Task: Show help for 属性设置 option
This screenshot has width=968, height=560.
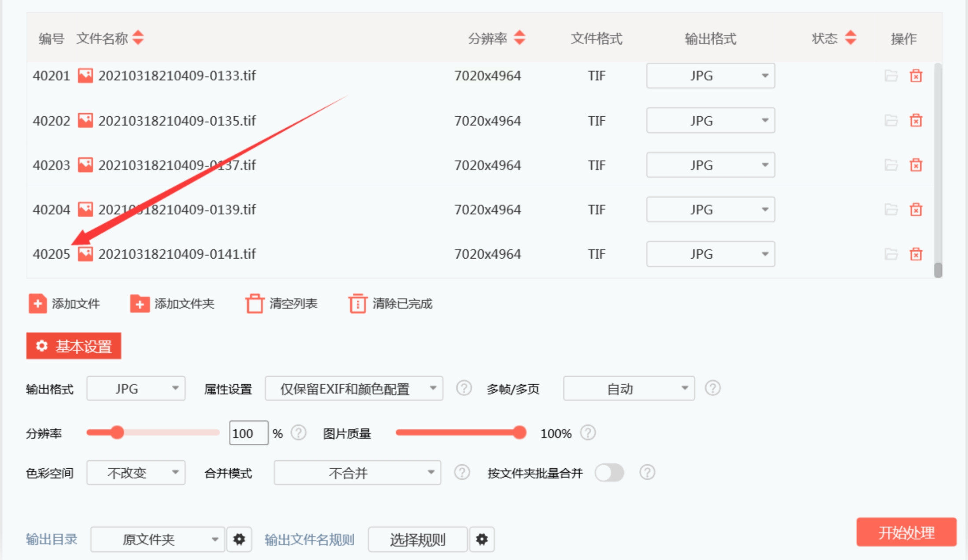Action: point(464,388)
